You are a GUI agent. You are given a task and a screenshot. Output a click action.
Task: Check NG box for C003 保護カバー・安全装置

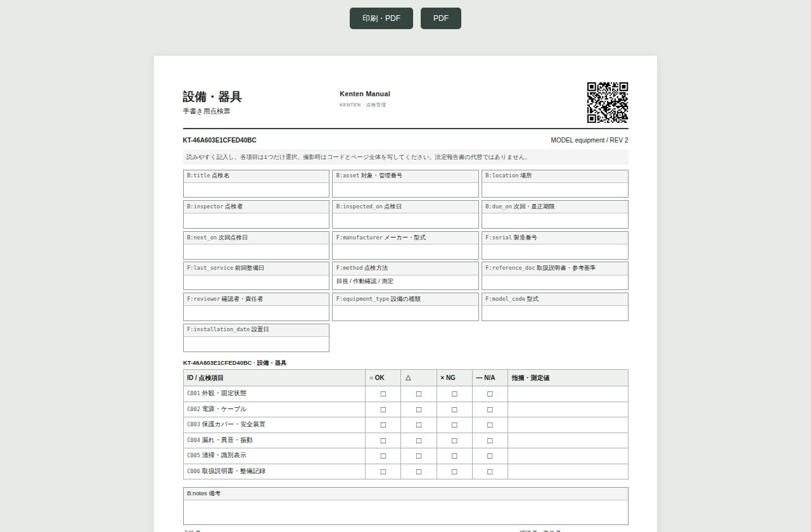click(454, 425)
